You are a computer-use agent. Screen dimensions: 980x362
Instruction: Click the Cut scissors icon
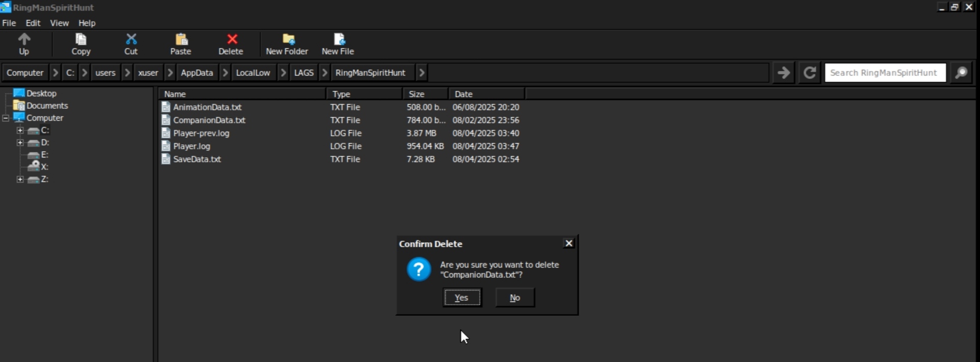[x=131, y=40]
